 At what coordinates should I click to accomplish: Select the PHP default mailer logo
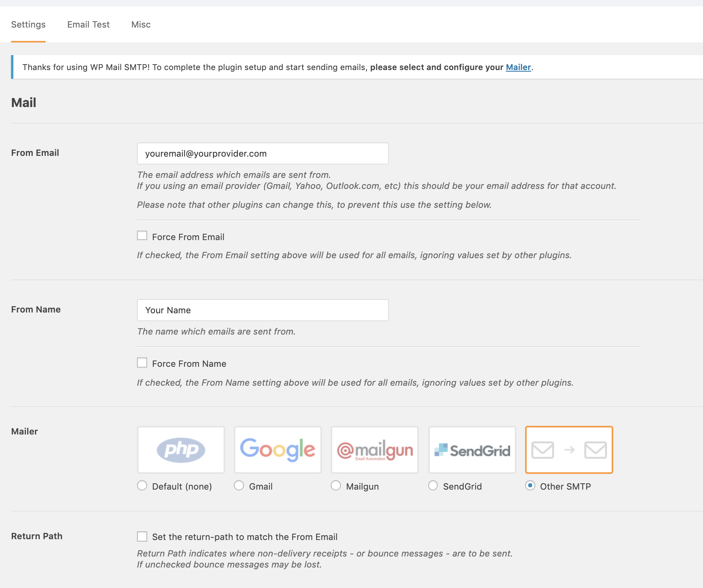click(x=181, y=450)
